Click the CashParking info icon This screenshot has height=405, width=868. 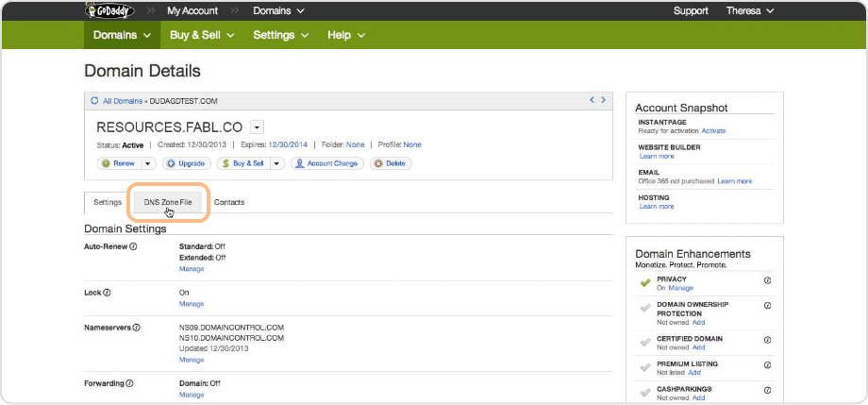[x=767, y=390]
